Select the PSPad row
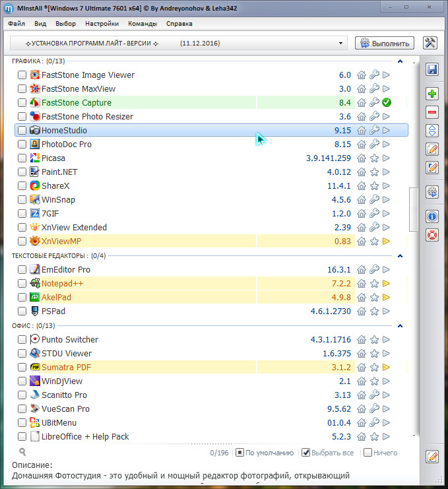448x489 pixels. click(x=211, y=311)
